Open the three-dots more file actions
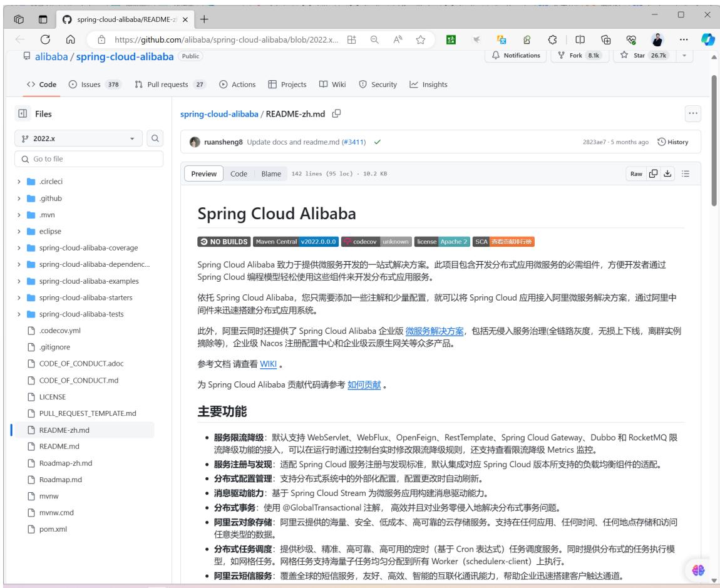 (693, 113)
